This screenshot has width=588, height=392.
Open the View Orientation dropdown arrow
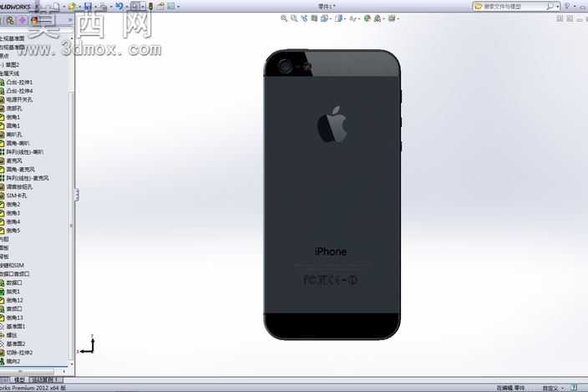tap(331, 18)
